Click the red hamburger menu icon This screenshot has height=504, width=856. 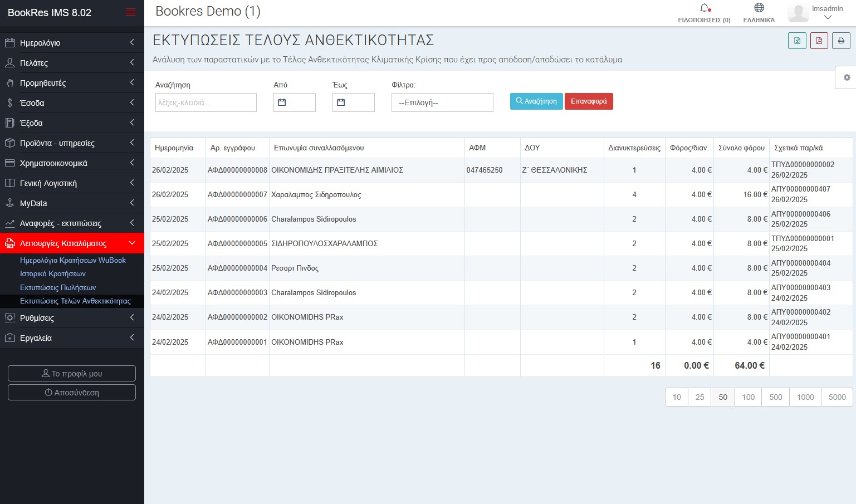pyautogui.click(x=131, y=12)
